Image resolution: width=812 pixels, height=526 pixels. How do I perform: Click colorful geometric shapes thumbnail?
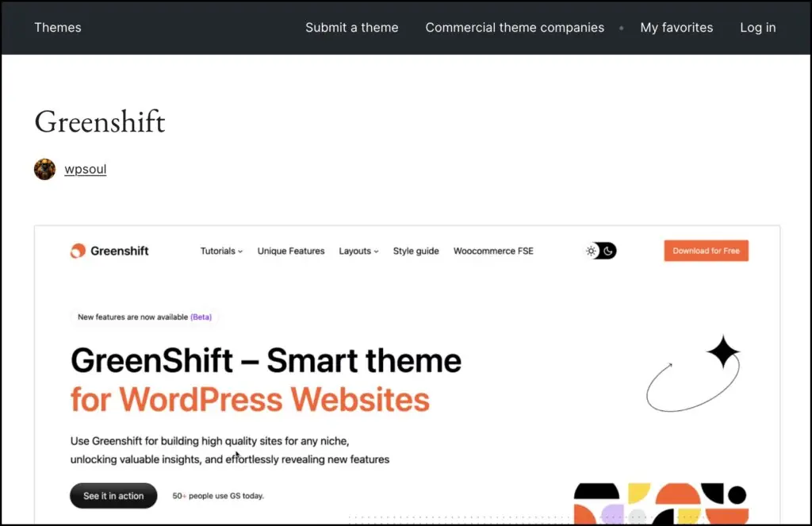pos(661,503)
